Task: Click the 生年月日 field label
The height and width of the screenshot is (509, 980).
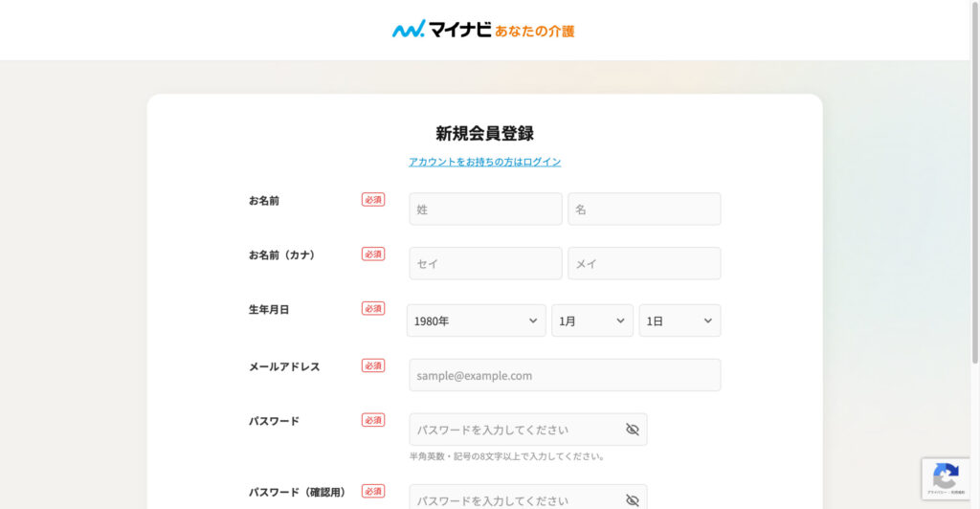Action: point(269,310)
